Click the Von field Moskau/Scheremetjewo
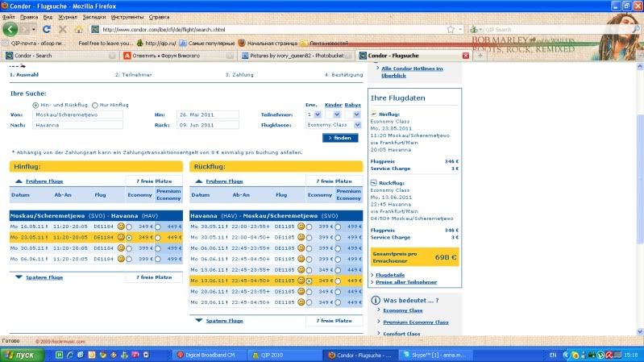 [77, 114]
